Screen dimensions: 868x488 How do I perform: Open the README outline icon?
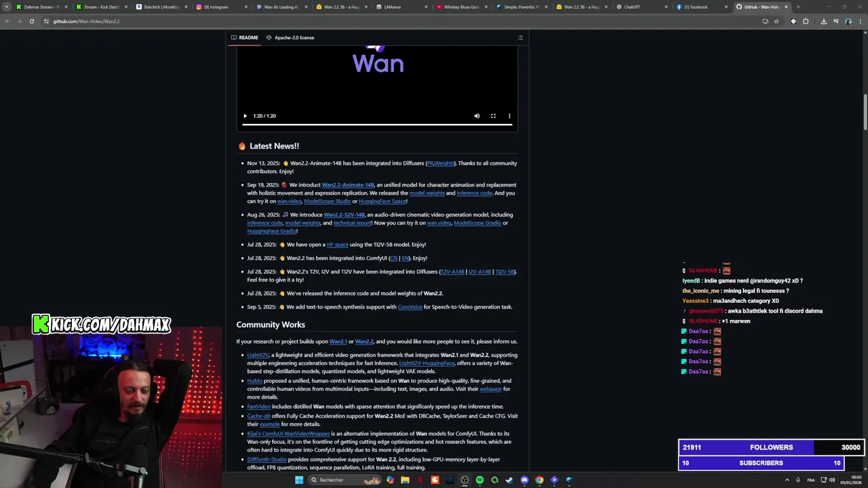click(520, 37)
